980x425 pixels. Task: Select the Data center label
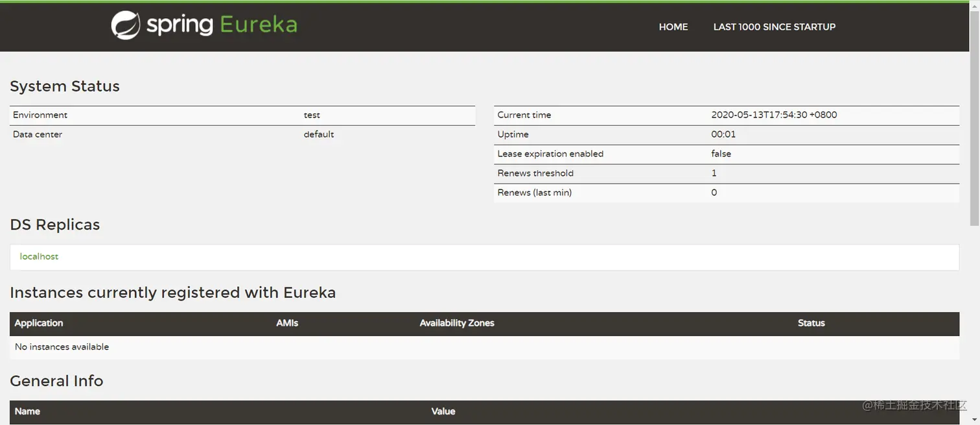38,134
